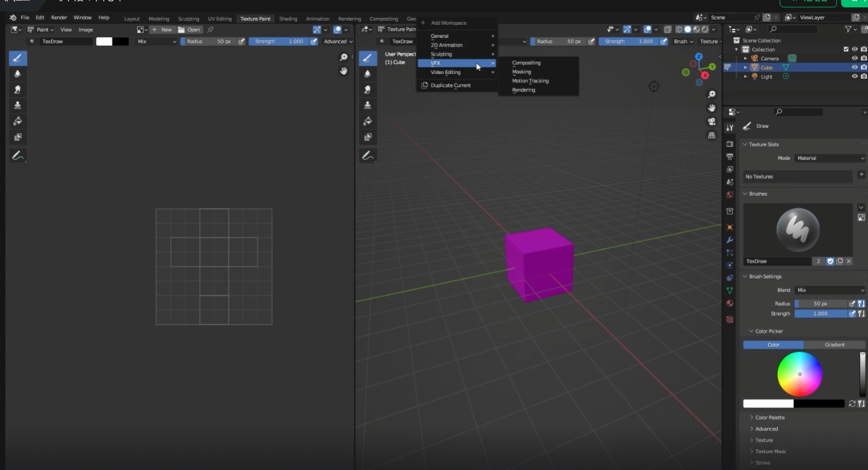Viewport: 868px width, 470px height.
Task: Open the Object Data green triangle tab
Action: point(730,290)
